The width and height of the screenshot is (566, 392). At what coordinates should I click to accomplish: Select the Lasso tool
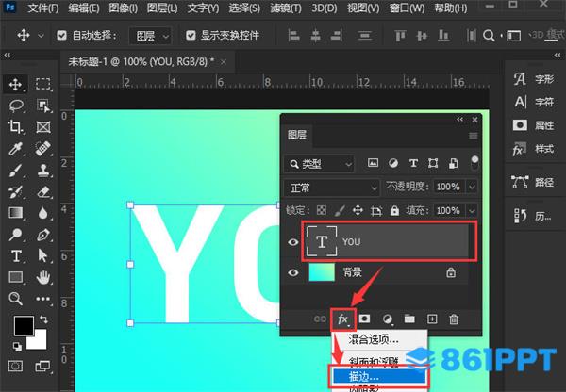click(16, 106)
